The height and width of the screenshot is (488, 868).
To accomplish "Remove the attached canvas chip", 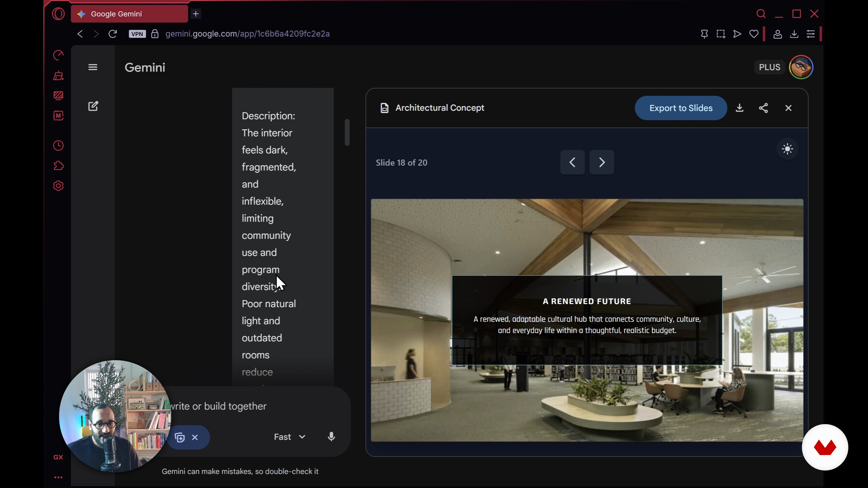I will (195, 437).
